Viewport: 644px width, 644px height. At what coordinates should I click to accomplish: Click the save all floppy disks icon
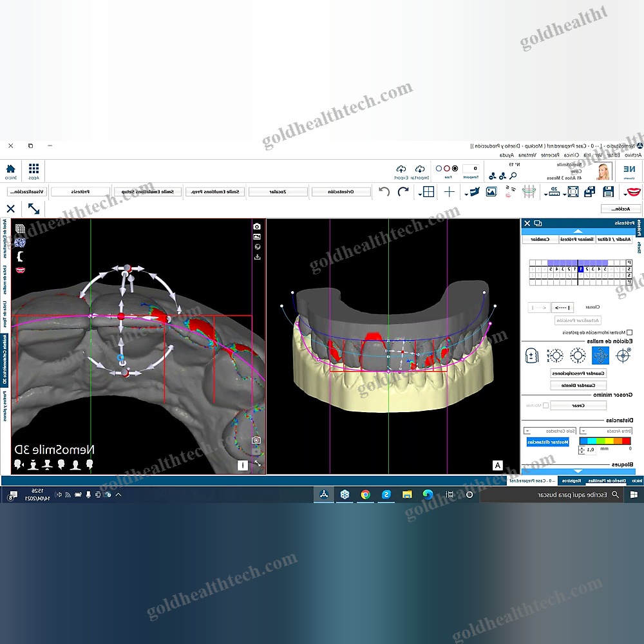coord(590,192)
